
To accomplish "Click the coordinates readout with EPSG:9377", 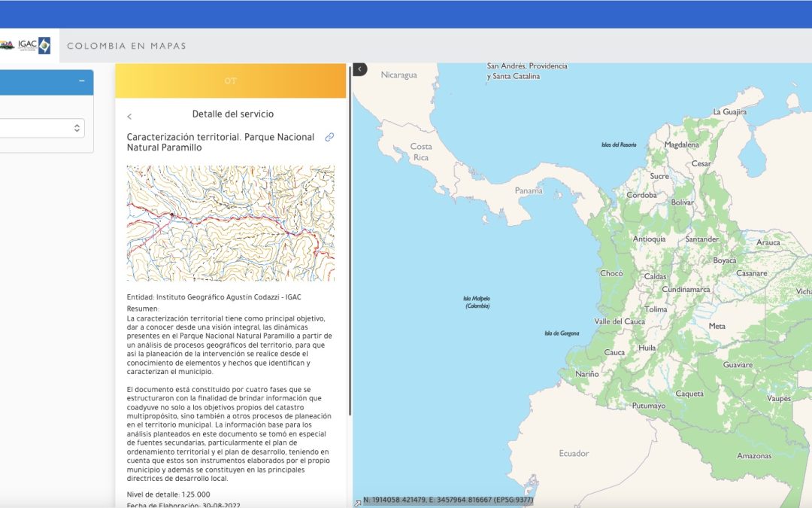I will click(x=448, y=500).
